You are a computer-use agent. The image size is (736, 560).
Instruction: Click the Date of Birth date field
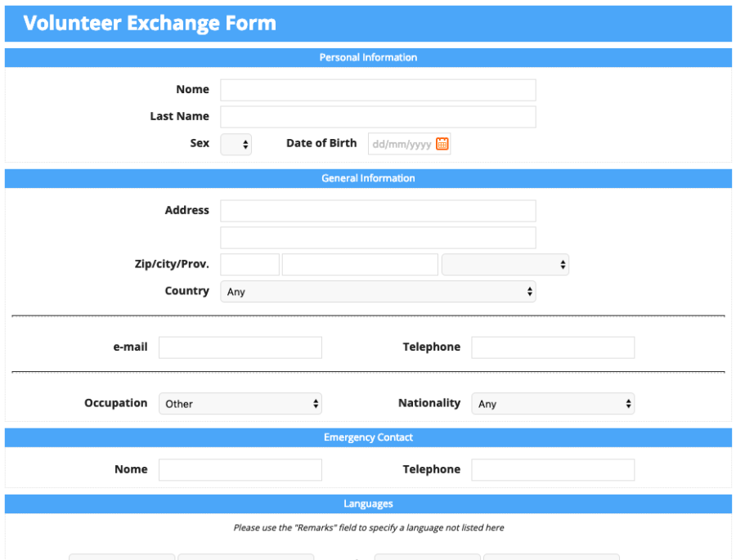point(410,144)
